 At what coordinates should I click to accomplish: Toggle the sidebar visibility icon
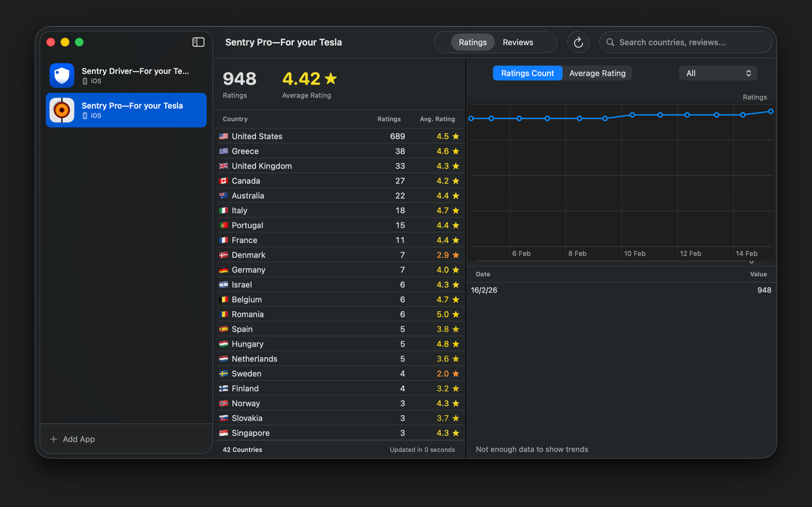[198, 42]
